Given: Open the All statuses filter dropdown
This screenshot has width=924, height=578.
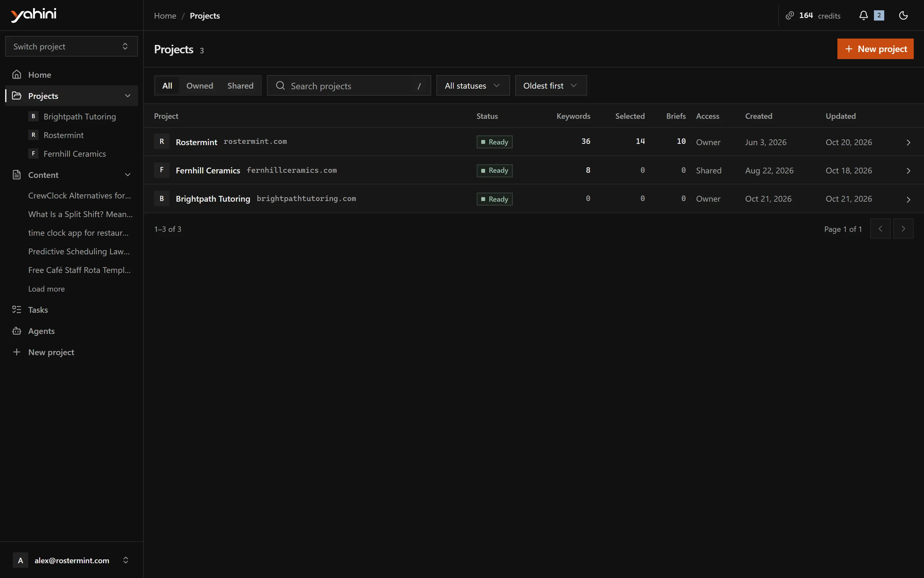Looking at the screenshot, I should [x=473, y=86].
